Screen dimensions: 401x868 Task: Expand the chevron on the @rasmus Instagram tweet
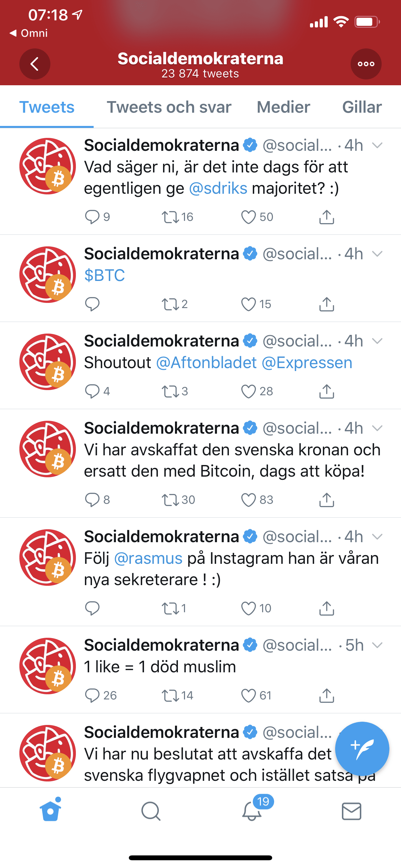(x=377, y=536)
